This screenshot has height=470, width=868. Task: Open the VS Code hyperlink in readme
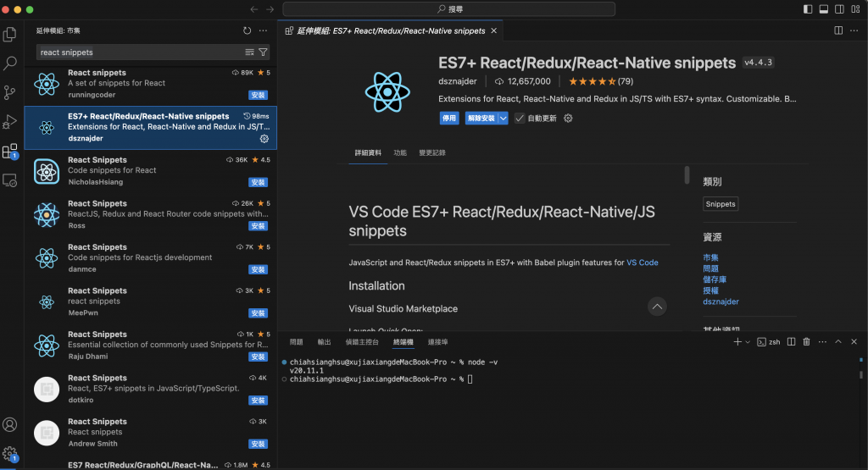click(x=643, y=263)
